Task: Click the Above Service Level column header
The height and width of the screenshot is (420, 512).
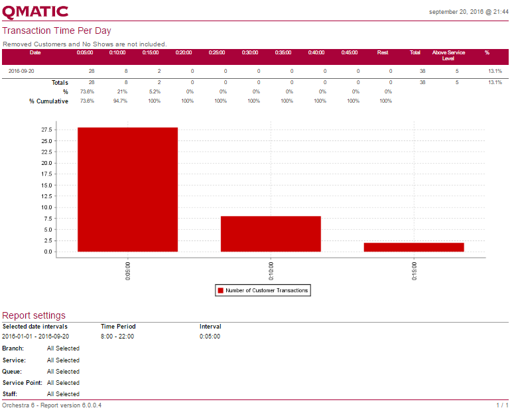Action: point(448,56)
